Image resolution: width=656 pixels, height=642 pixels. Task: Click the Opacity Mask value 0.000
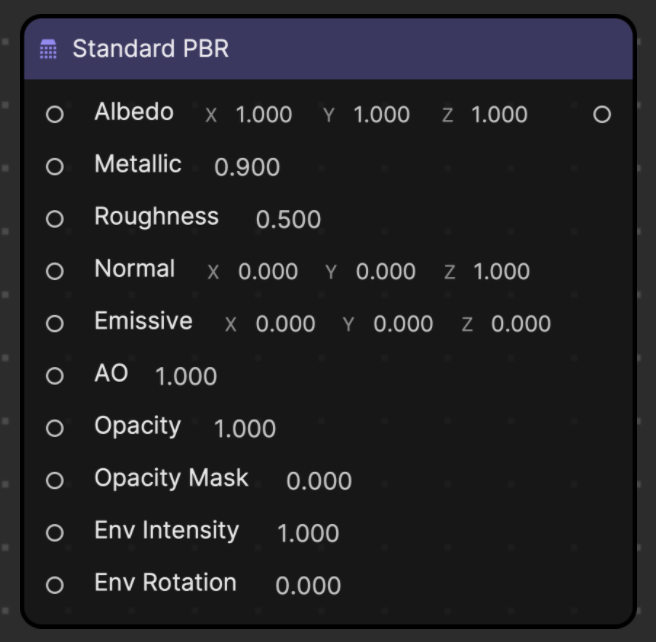coord(319,481)
